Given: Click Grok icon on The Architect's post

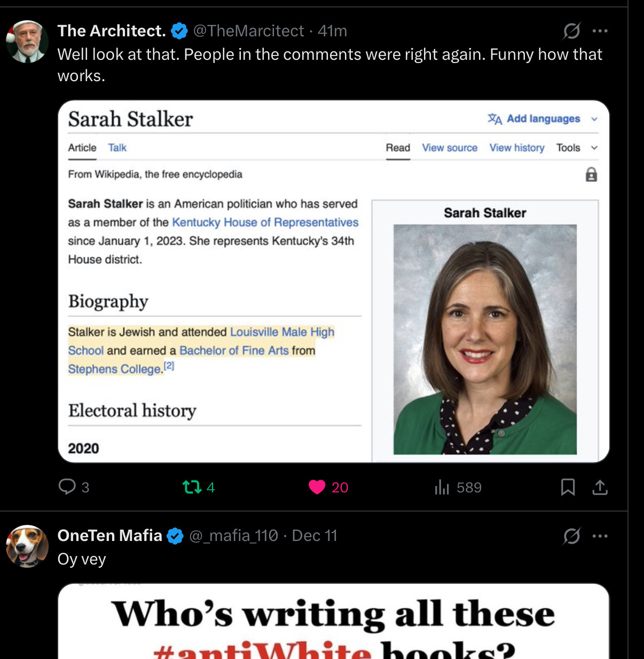Looking at the screenshot, I should pyautogui.click(x=571, y=31).
